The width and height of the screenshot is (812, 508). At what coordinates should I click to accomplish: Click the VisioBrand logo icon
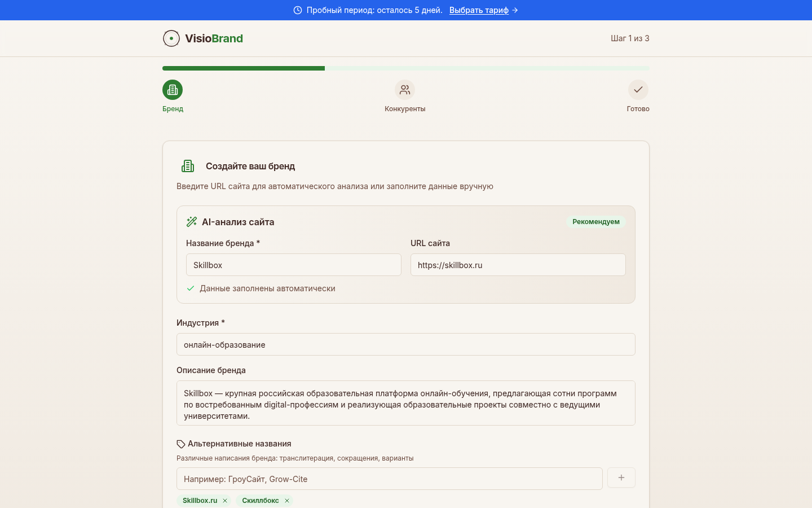point(171,38)
